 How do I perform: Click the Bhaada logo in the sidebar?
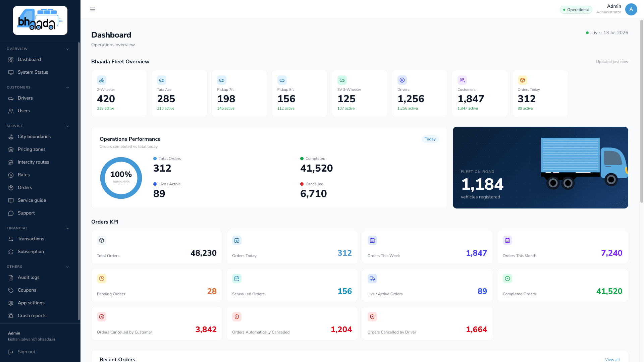tap(40, 20)
